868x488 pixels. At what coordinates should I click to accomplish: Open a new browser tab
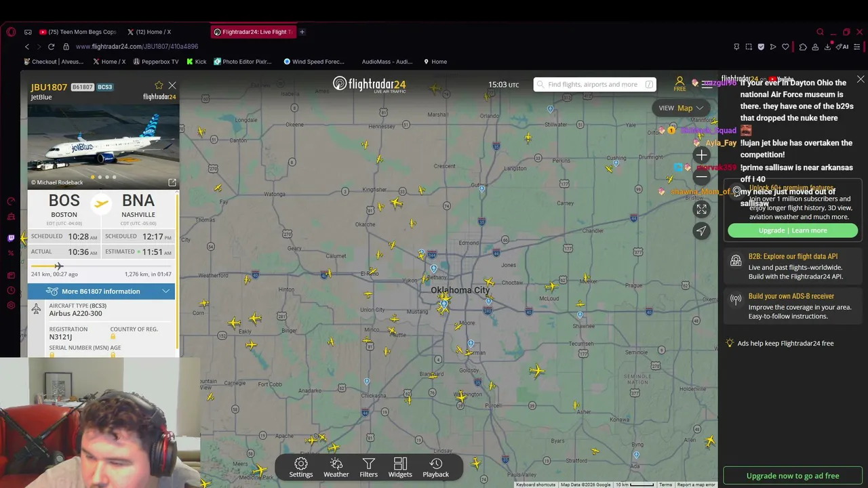coord(302,32)
